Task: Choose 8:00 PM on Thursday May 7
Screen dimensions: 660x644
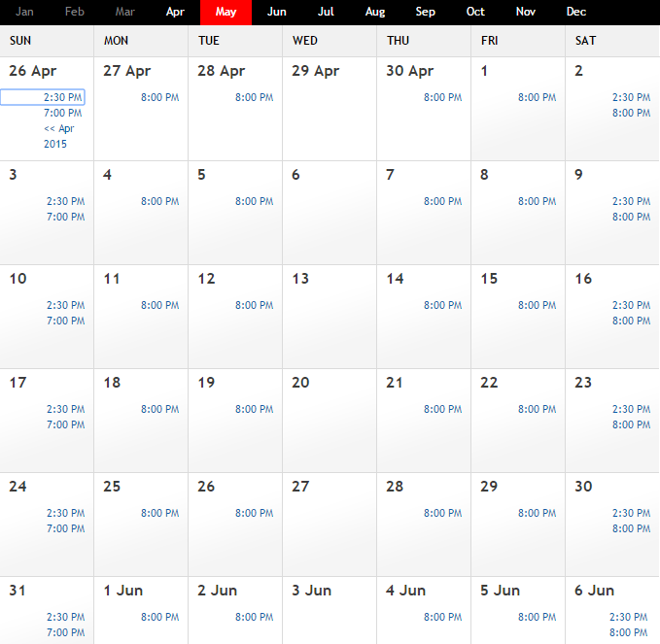Action: point(443,201)
